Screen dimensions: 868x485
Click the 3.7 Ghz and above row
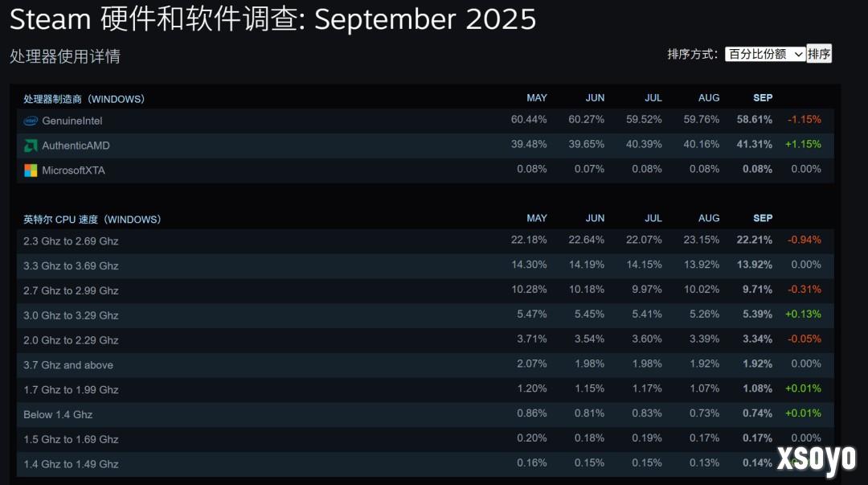point(68,364)
